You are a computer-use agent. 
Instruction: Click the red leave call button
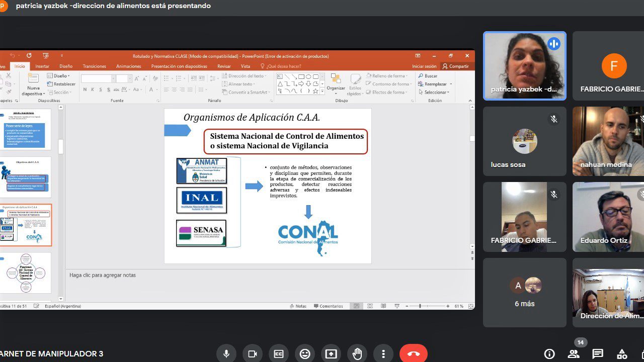413,353
